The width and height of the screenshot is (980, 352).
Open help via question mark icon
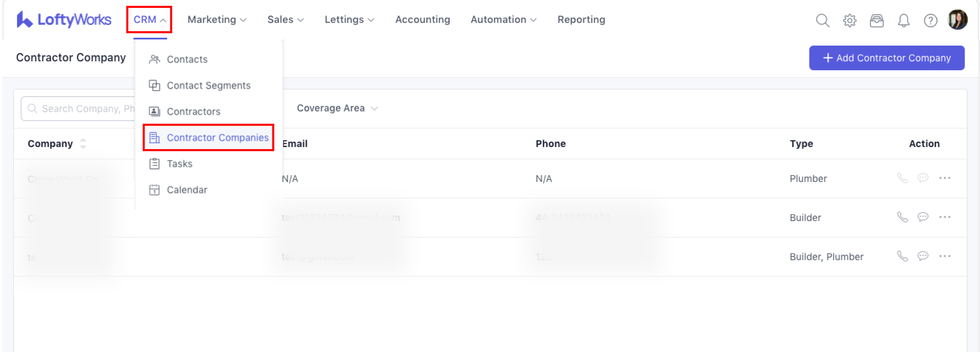[x=930, y=20]
